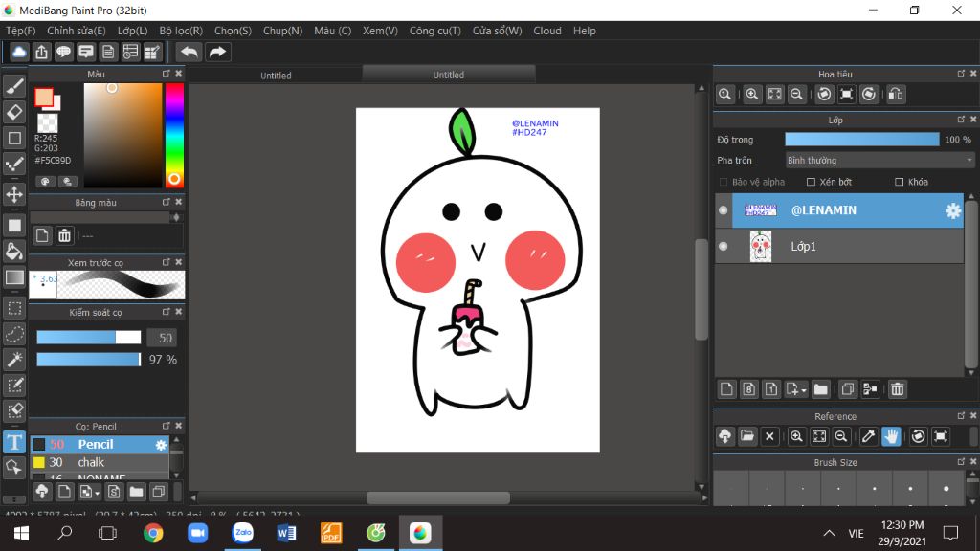Select the Text tool
Viewport: 980px width, 551px height.
click(x=14, y=442)
